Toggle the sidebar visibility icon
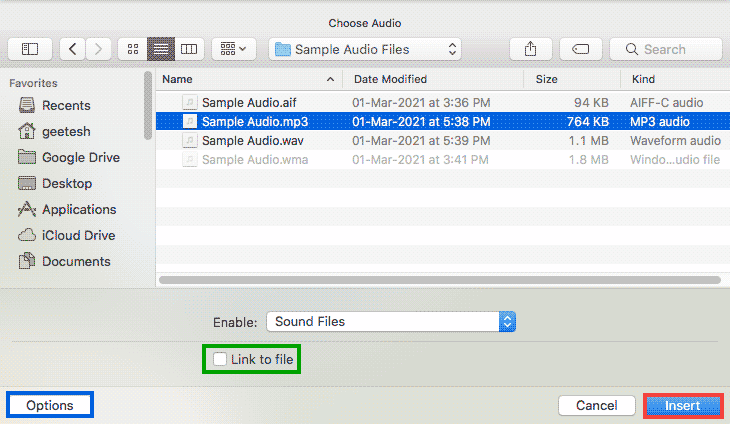This screenshot has height=424, width=730. coord(30,49)
